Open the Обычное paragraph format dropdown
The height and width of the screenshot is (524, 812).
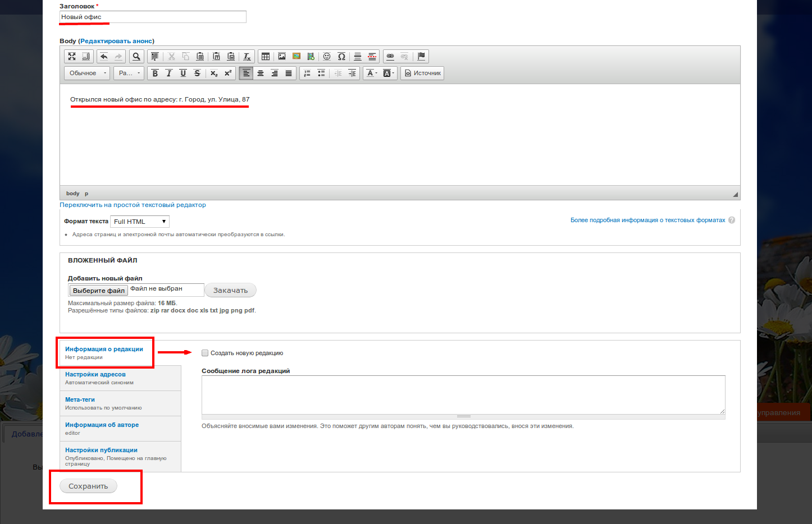[87, 73]
